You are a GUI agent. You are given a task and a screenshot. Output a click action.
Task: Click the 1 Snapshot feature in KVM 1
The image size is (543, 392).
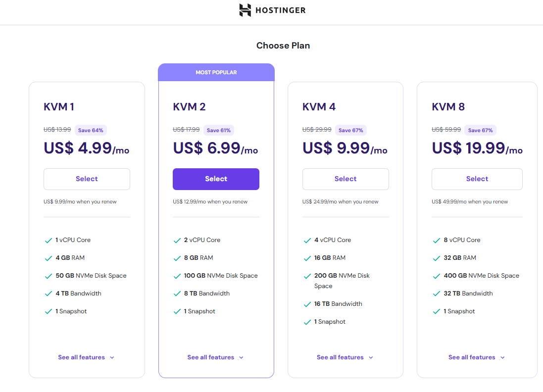(x=71, y=311)
